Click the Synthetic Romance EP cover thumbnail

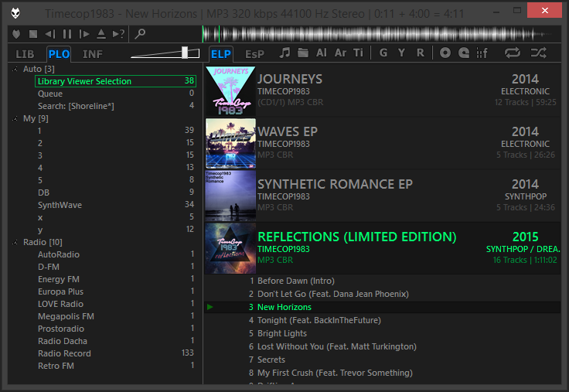click(230, 196)
